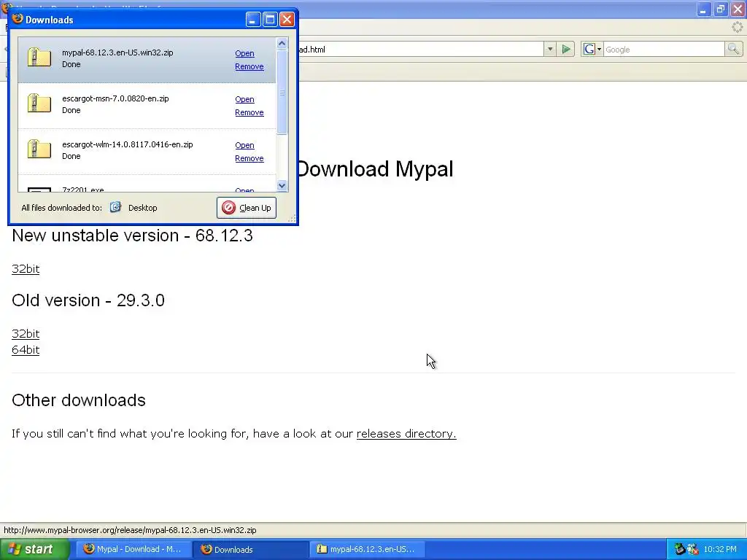Switch to Downloads taskbar button
Image resolution: width=747 pixels, height=560 pixels.
pos(251,549)
